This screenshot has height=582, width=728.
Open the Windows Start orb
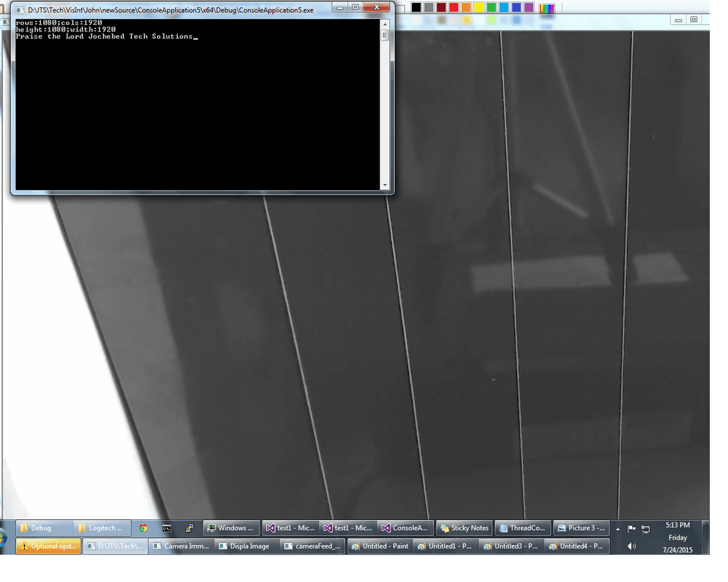click(x=2, y=538)
